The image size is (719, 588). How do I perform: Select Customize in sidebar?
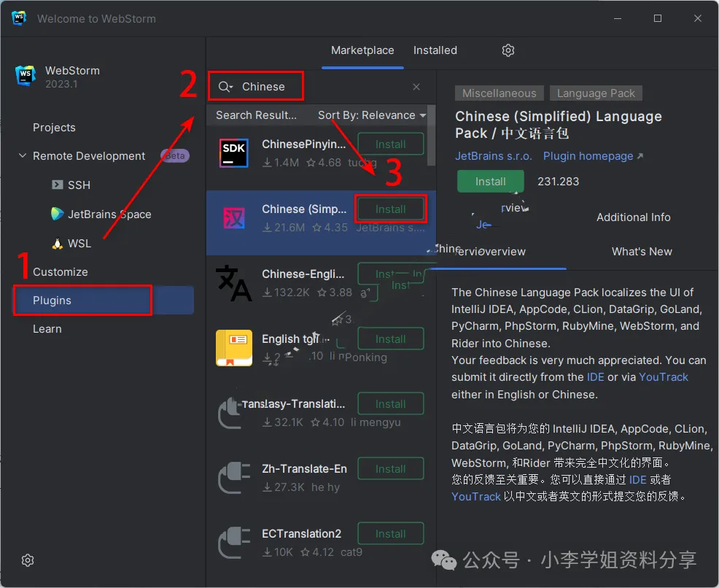pos(60,272)
